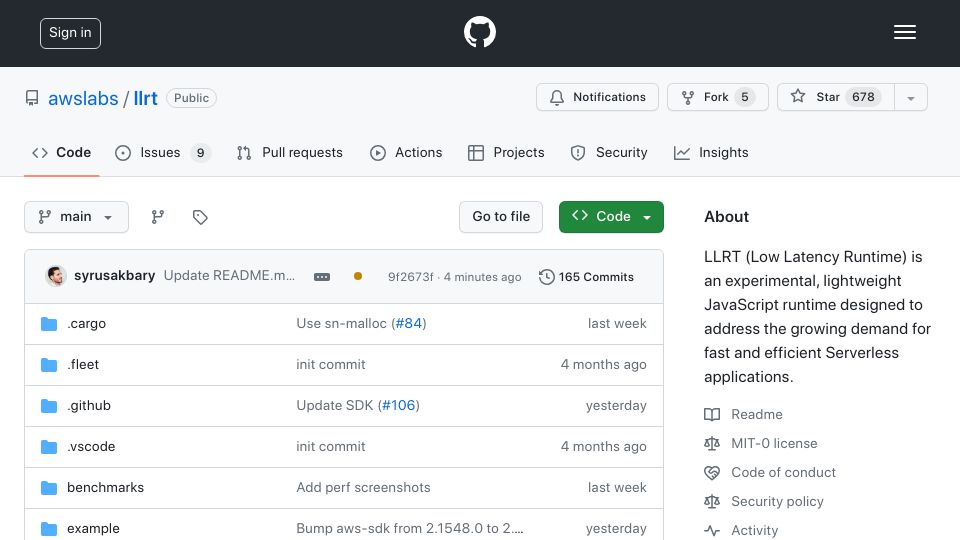Open the Projects tab
The width and height of the screenshot is (960, 540).
506,152
